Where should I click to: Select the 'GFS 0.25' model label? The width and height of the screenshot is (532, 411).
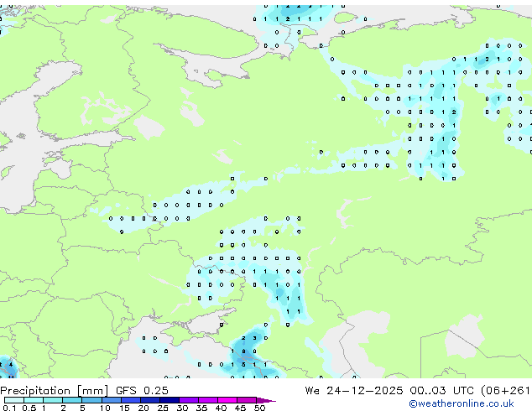[x=142, y=390]
